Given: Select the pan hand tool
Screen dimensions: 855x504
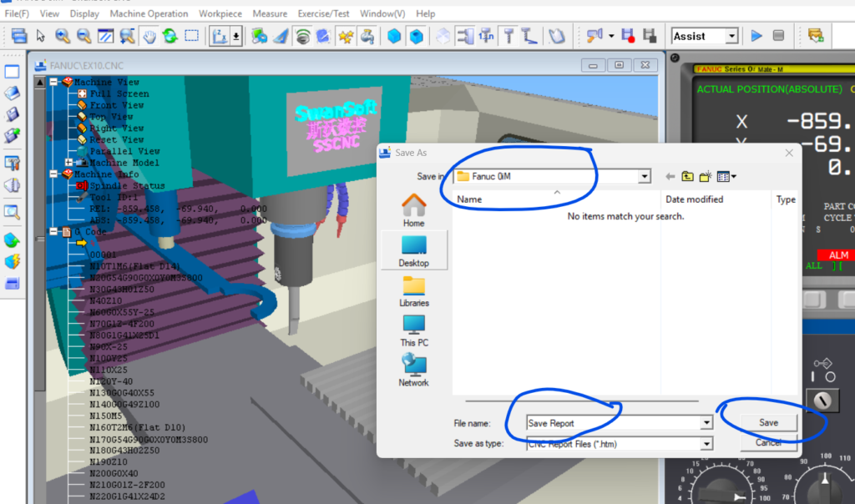Looking at the screenshot, I should 149,36.
